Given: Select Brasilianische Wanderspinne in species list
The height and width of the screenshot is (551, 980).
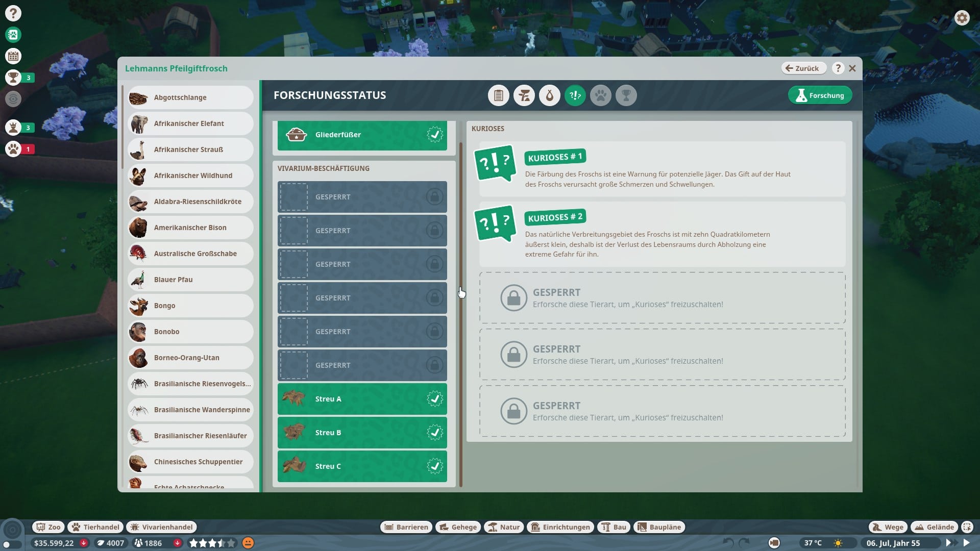Looking at the screenshot, I should click(x=190, y=410).
